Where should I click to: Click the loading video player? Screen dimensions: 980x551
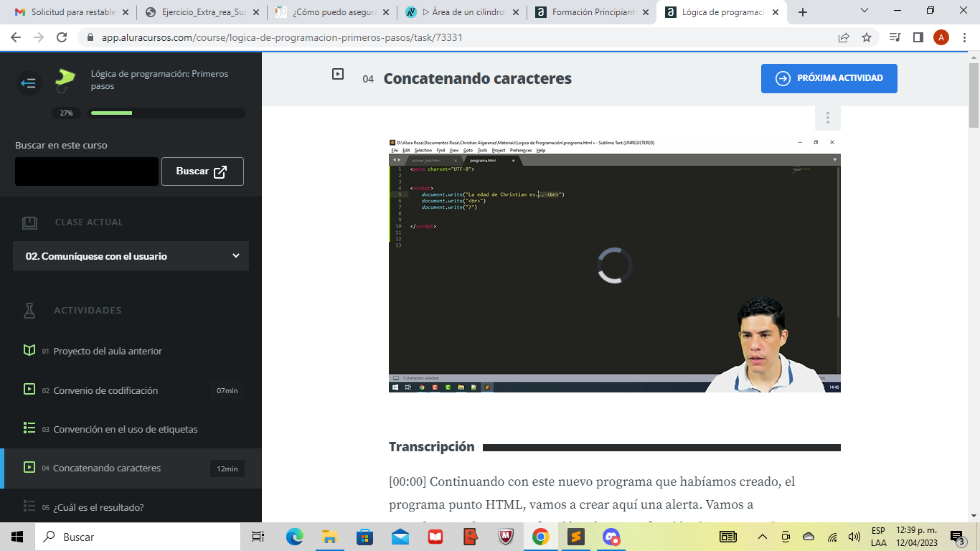[615, 265]
